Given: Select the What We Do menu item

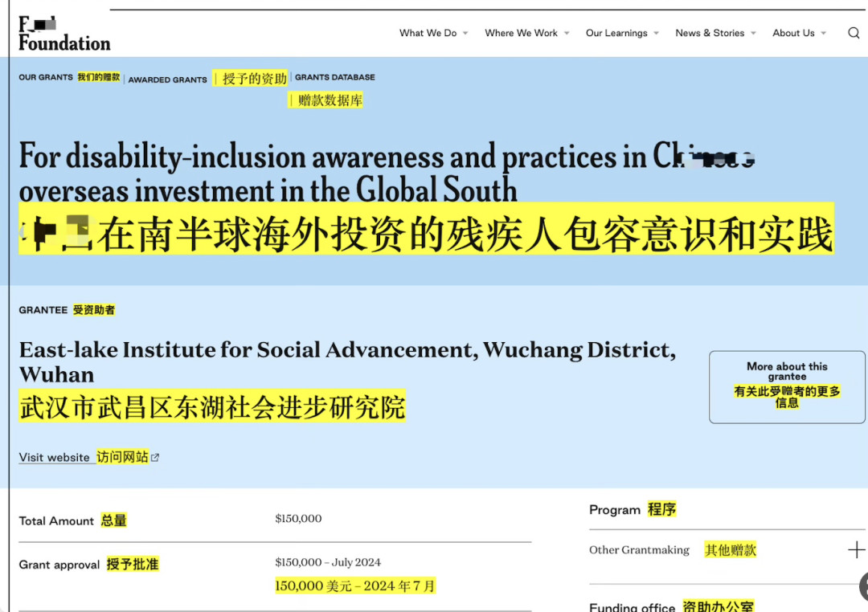Looking at the screenshot, I should coord(428,33).
